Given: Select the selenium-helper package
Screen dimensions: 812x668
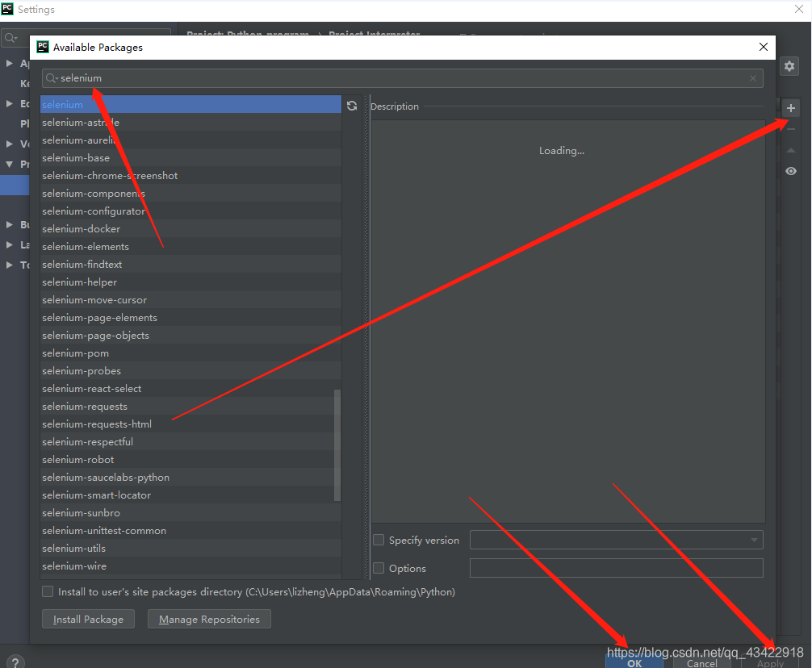Looking at the screenshot, I should coord(190,282).
